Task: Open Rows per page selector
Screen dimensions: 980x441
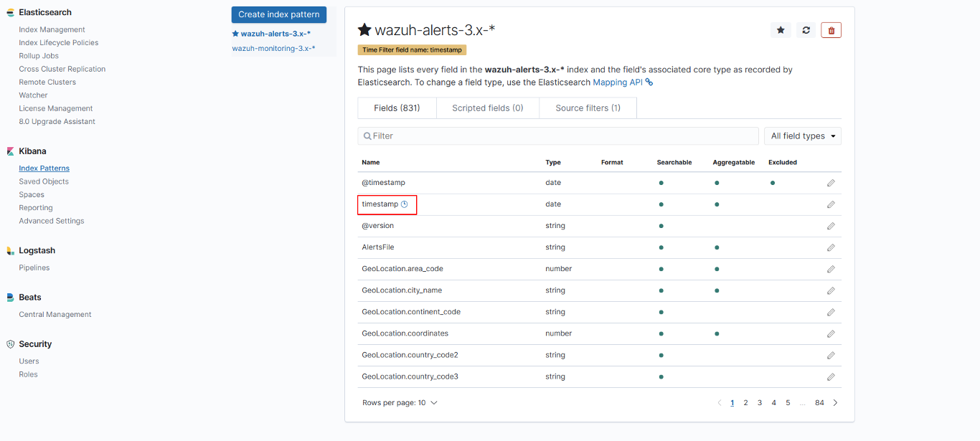Action: 400,403
